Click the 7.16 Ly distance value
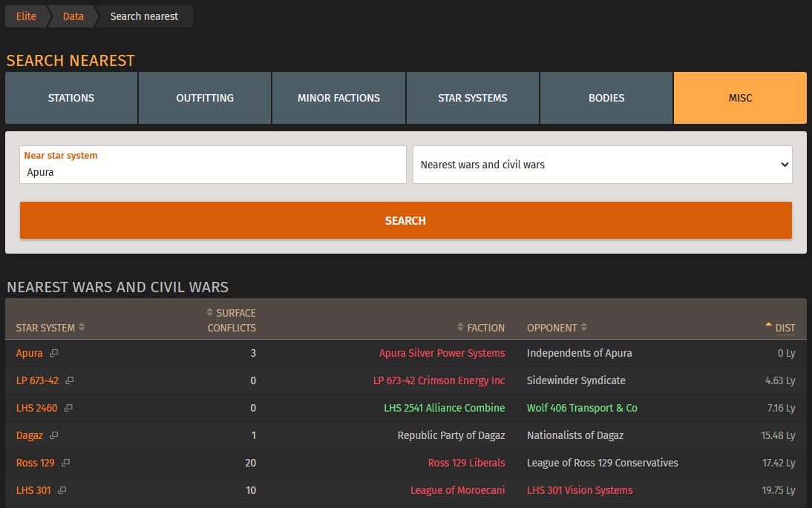This screenshot has width=812, height=508. (x=782, y=408)
